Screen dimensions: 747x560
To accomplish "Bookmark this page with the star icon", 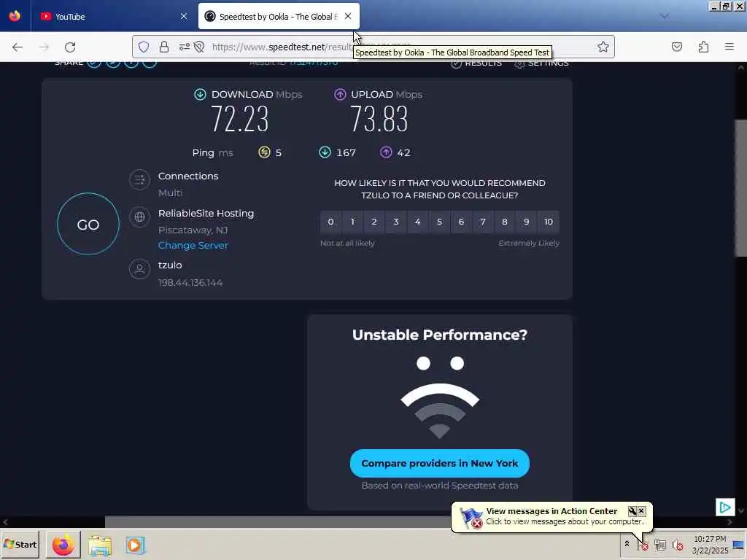I will click(x=603, y=47).
